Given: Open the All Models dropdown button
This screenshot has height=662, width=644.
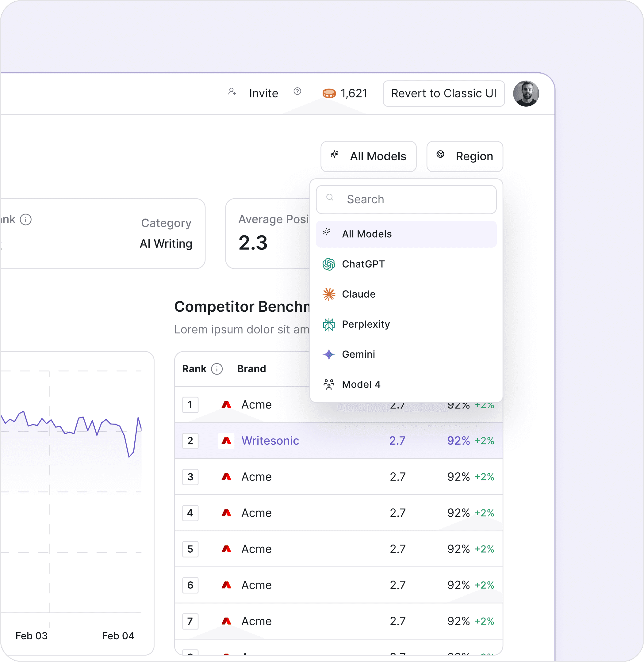Looking at the screenshot, I should point(368,156).
